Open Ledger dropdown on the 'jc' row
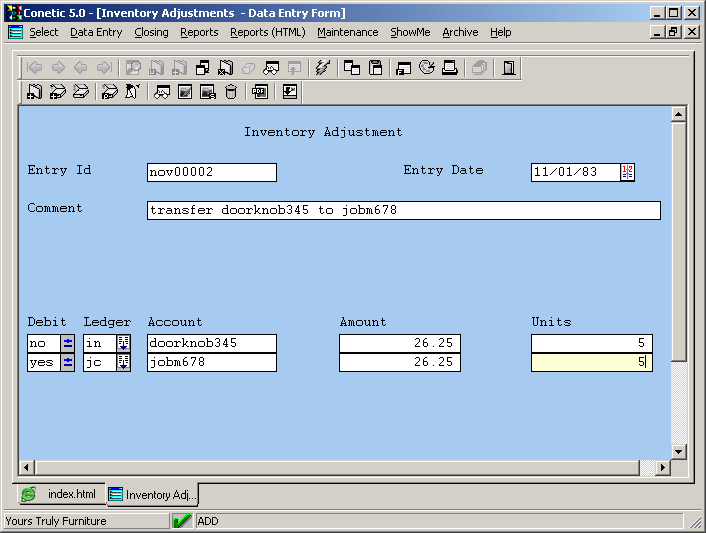The image size is (706, 533). pos(124,363)
